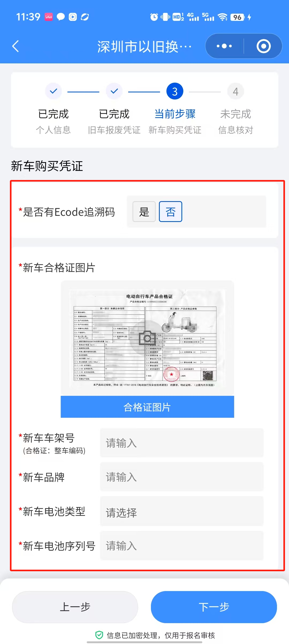Select 否 for Ecode追溯码
Viewport: 289px width, 644px height.
(x=170, y=212)
